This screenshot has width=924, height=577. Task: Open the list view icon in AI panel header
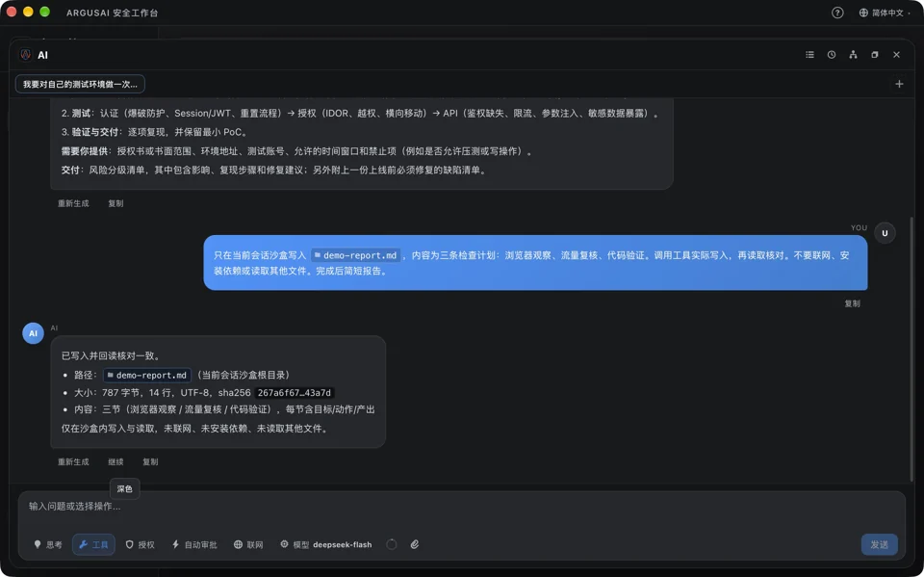click(809, 54)
